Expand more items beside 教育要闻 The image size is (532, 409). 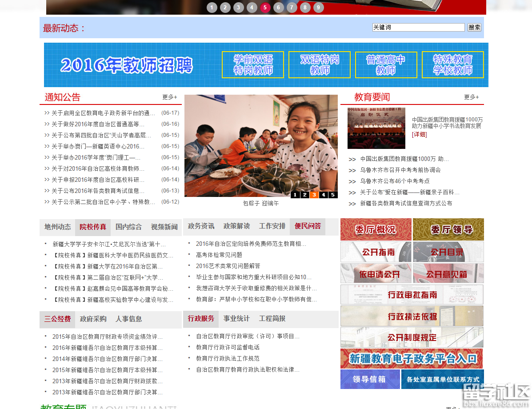471,97
